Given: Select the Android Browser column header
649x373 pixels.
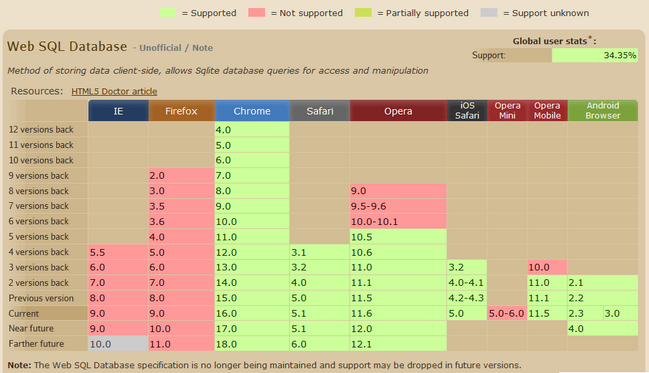Looking at the screenshot, I should (x=603, y=111).
